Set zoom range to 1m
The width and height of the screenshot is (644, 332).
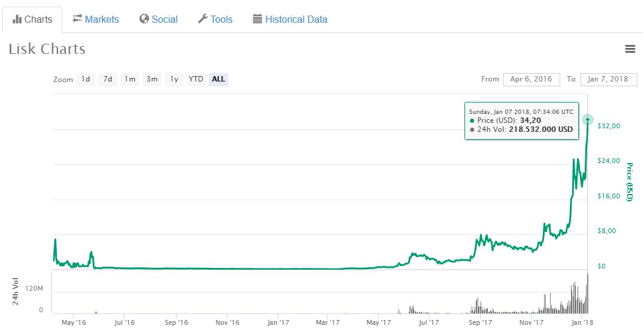click(130, 79)
